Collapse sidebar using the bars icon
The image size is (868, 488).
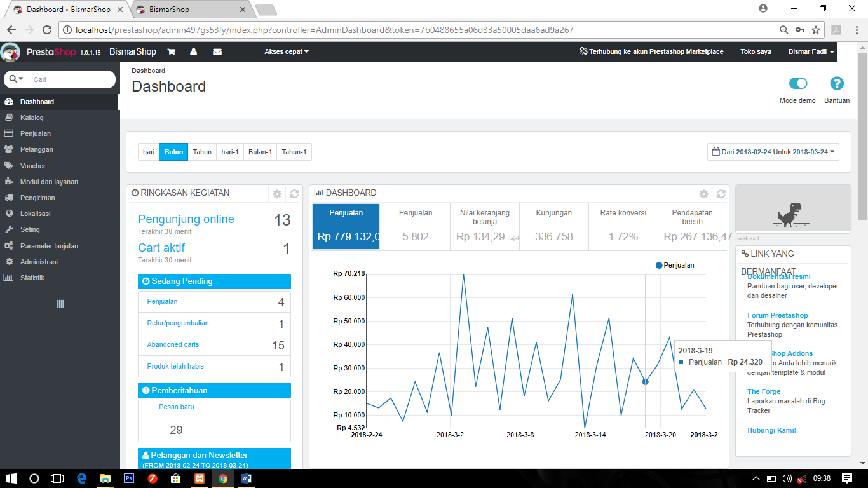tap(60, 304)
